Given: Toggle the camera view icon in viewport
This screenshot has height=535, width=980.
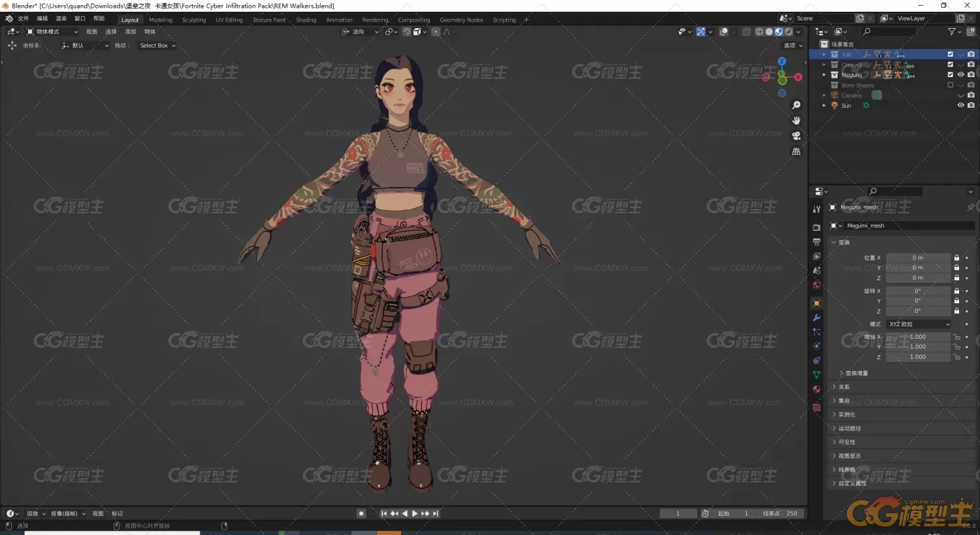Looking at the screenshot, I should 796,136.
